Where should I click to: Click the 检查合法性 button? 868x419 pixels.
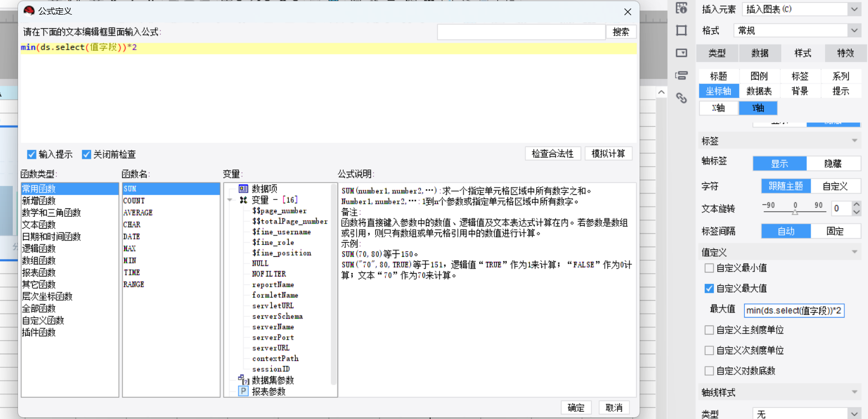[552, 154]
